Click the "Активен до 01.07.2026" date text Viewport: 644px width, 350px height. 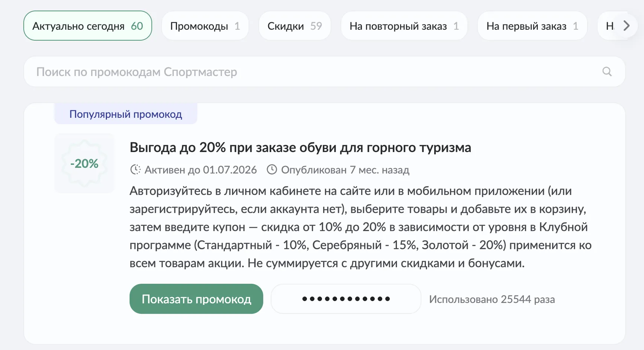click(200, 170)
